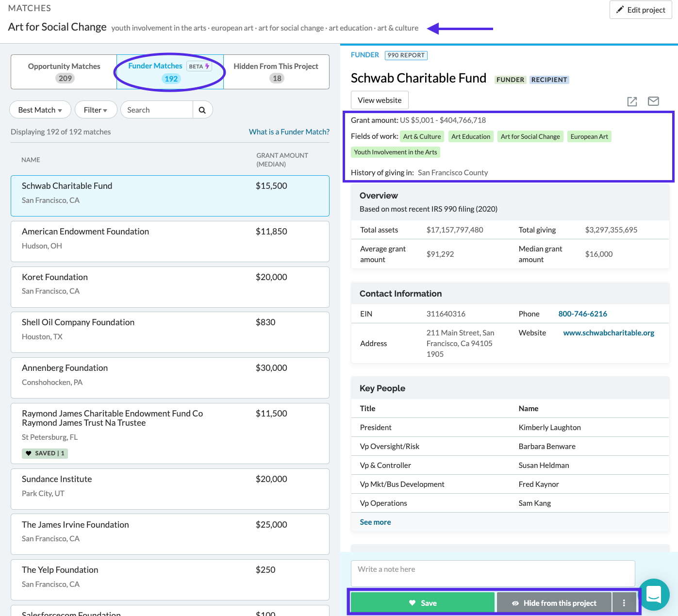Click Hide from this project button
This screenshot has height=616, width=678.
(x=554, y=603)
